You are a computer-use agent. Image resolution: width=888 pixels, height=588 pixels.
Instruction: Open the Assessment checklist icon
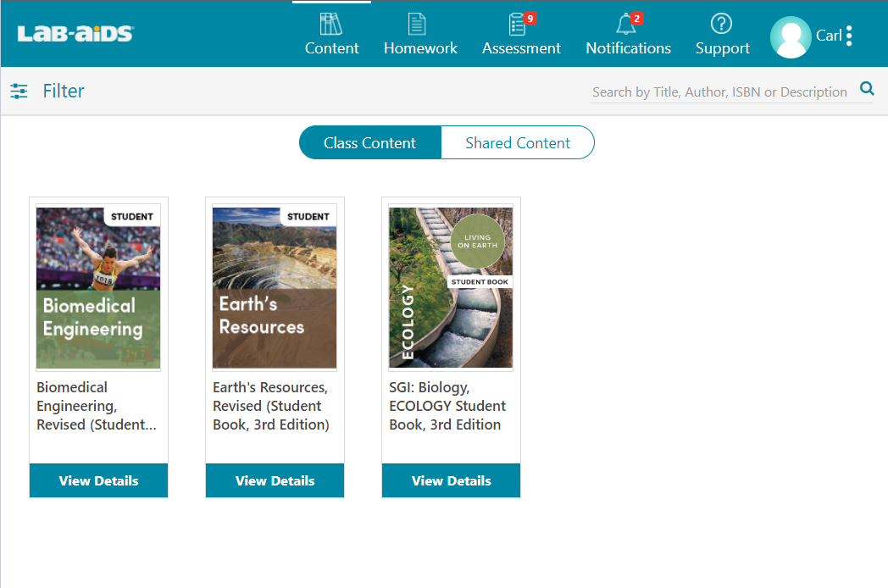point(518,24)
